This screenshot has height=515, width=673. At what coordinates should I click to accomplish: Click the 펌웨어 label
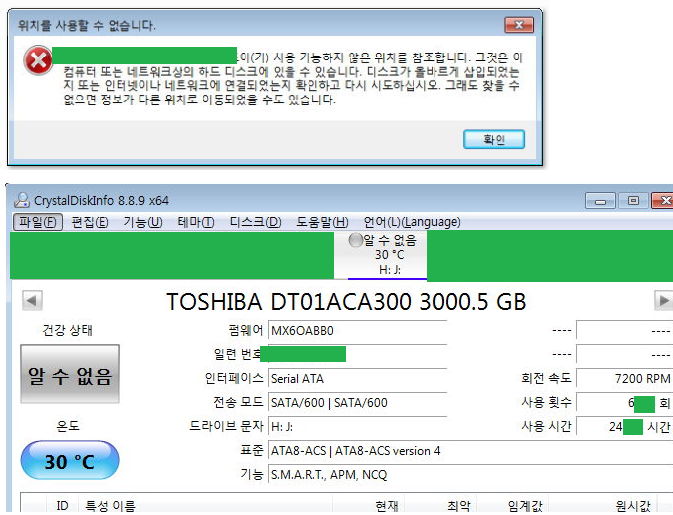[246, 330]
